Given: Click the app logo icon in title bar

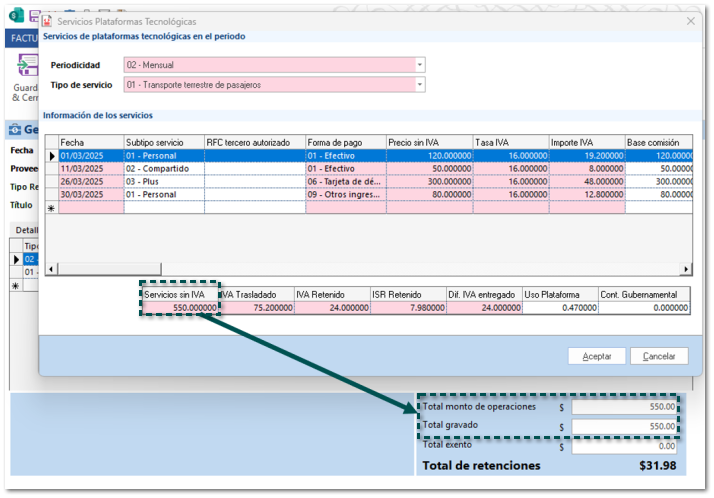Looking at the screenshot, I should [16, 15].
